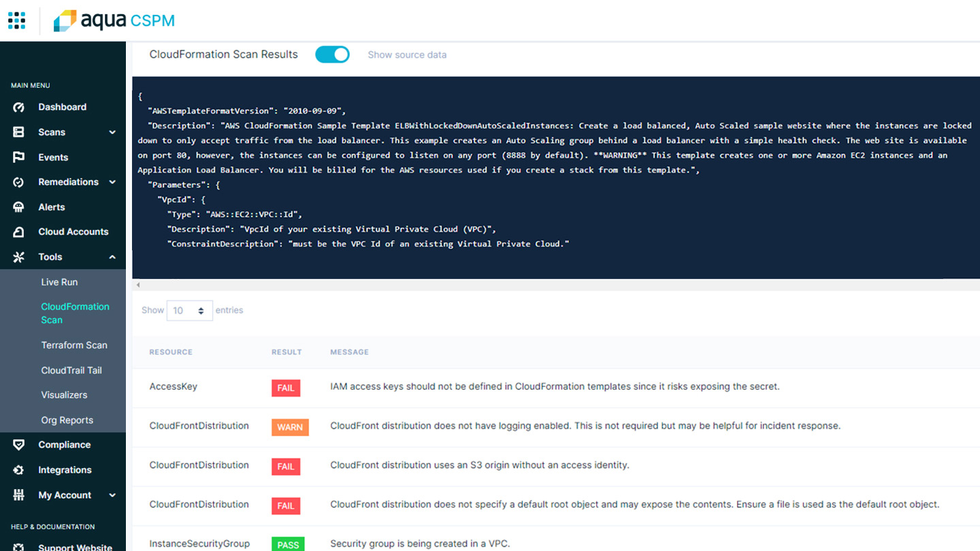Click the aqua CSPM logo

[114, 20]
